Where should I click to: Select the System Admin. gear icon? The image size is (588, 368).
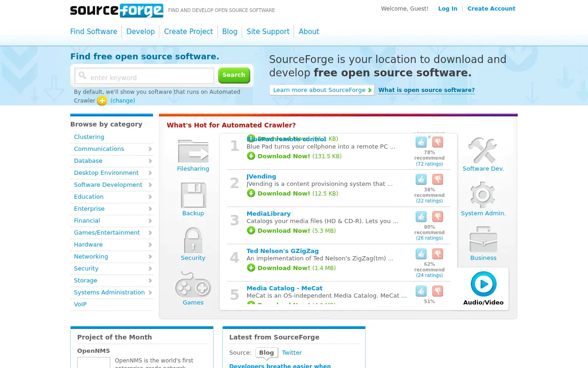[483, 195]
